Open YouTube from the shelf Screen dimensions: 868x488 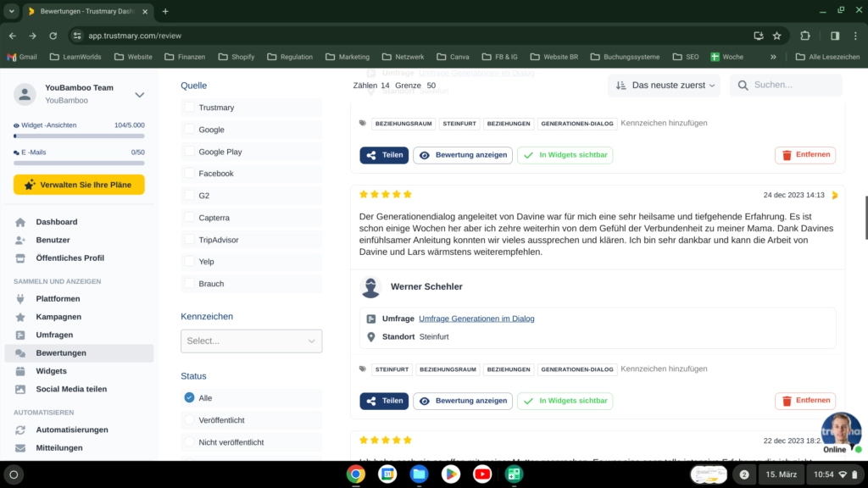482,474
